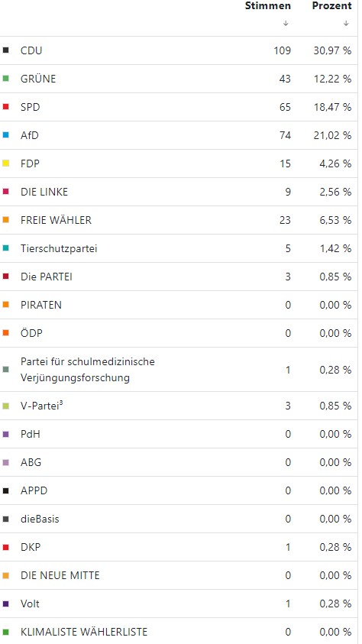
Task: Sort by the Stimmen column arrow
Action: [286, 24]
